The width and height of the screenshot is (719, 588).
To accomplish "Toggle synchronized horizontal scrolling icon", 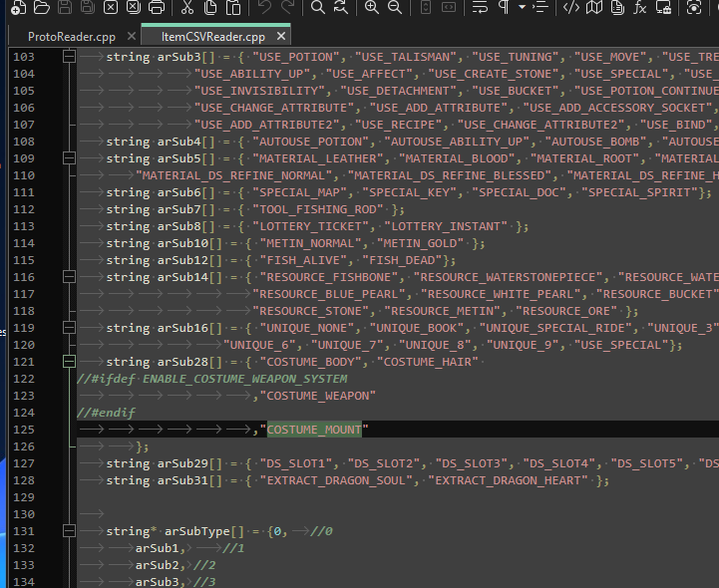I will pos(449,7).
